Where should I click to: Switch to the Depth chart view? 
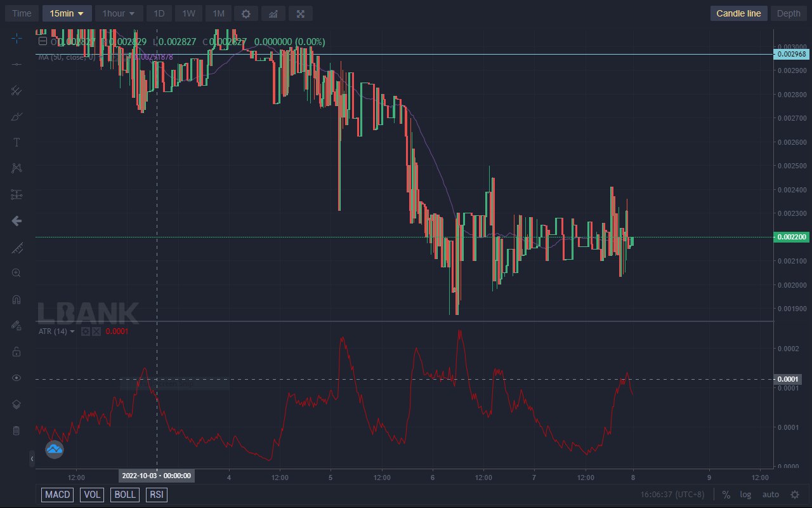pyautogui.click(x=789, y=13)
